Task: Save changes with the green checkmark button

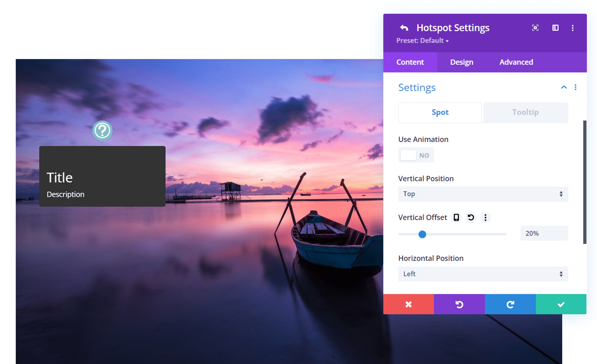Action: (x=561, y=304)
